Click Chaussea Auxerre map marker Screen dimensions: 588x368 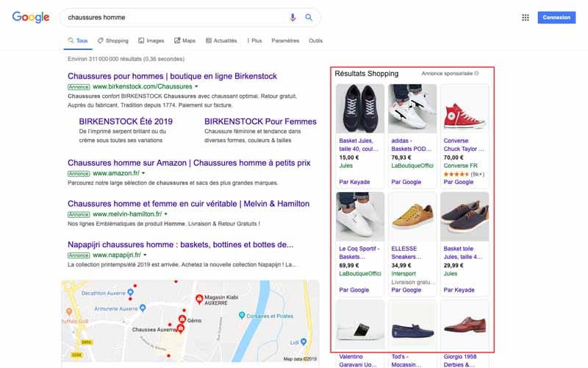tap(181, 329)
